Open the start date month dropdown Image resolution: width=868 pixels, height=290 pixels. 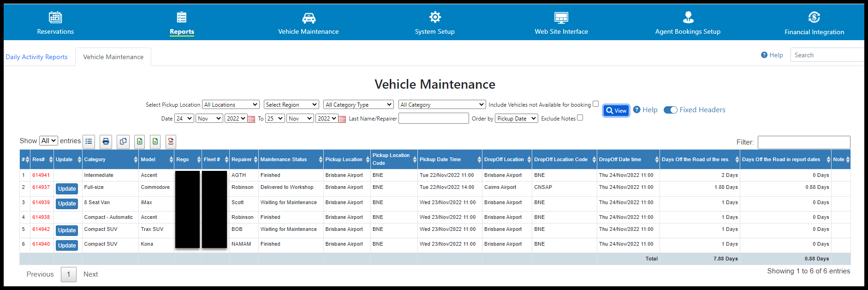pyautogui.click(x=209, y=119)
